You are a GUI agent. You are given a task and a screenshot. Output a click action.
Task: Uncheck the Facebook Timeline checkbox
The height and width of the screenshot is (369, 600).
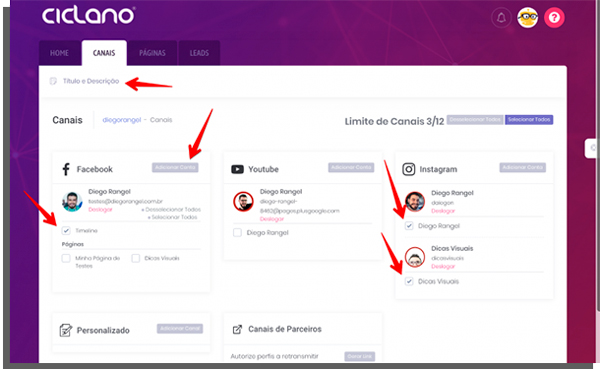coord(66,230)
